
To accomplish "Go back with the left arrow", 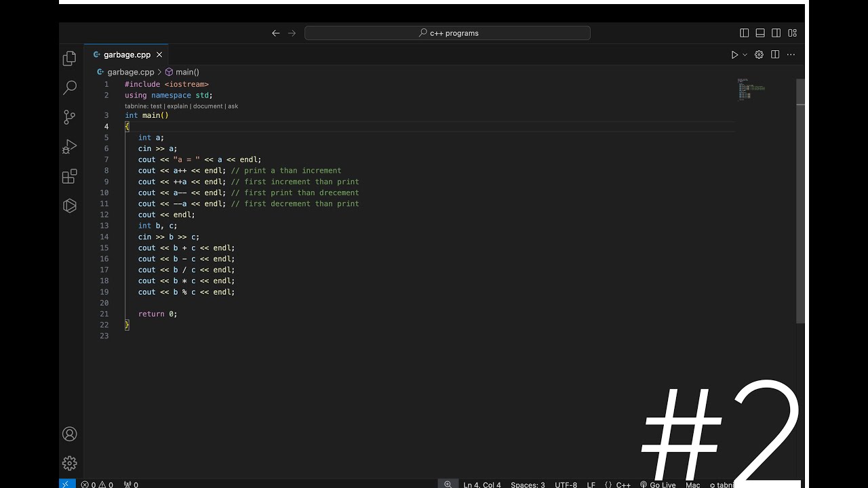I will (275, 33).
